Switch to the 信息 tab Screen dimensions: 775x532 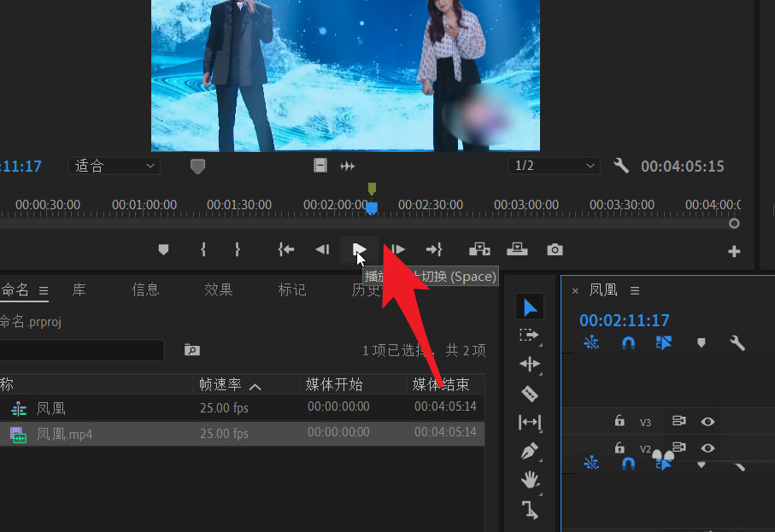pyautogui.click(x=145, y=289)
